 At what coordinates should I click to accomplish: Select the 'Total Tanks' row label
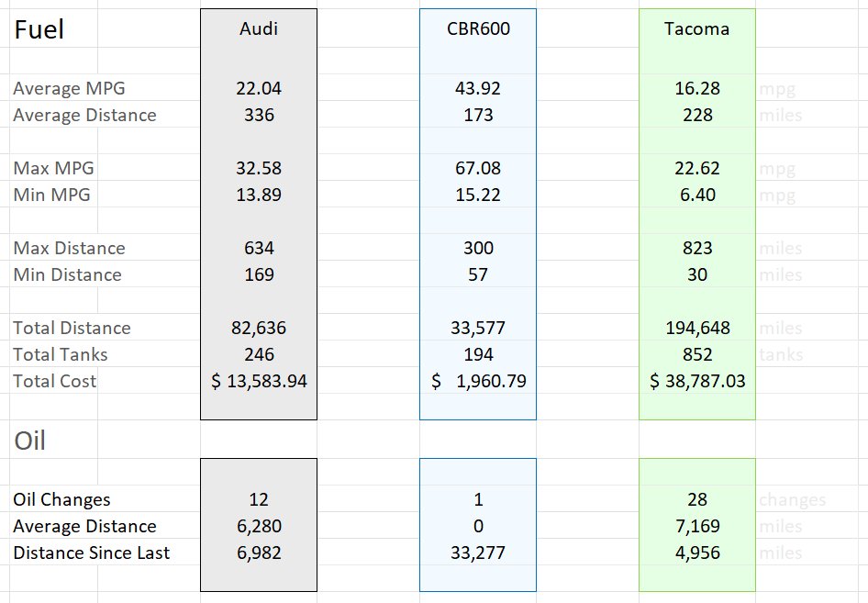(61, 354)
